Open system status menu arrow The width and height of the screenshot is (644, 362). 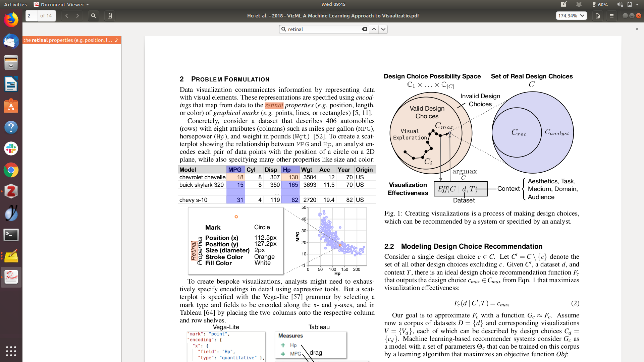pyautogui.click(x=637, y=4)
